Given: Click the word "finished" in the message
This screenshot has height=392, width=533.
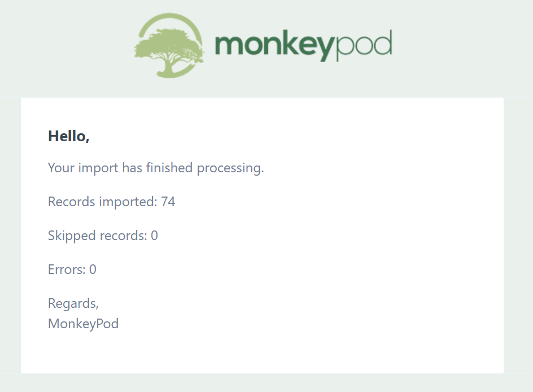Looking at the screenshot, I should [x=169, y=168].
